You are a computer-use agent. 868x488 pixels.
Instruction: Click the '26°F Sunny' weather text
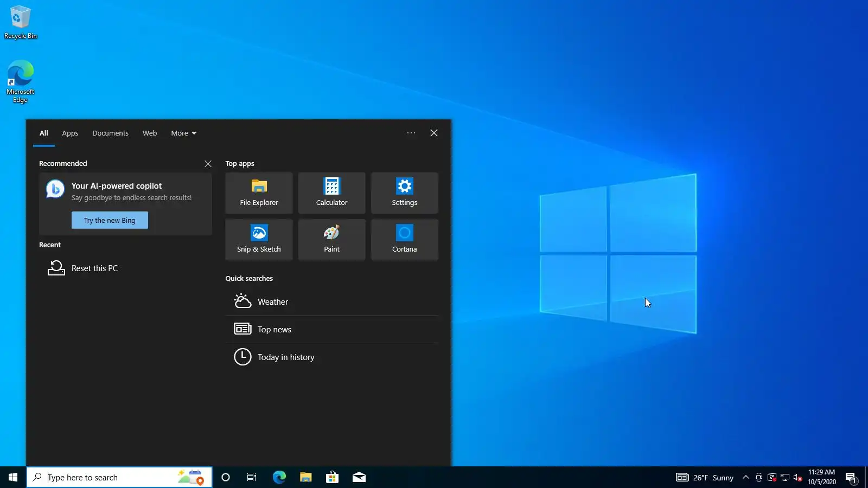[x=713, y=478]
